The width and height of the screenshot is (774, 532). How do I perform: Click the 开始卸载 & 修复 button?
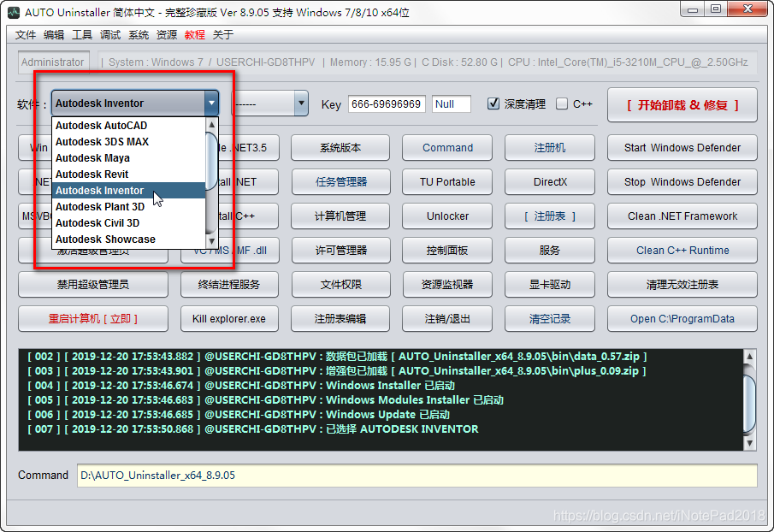[682, 105]
